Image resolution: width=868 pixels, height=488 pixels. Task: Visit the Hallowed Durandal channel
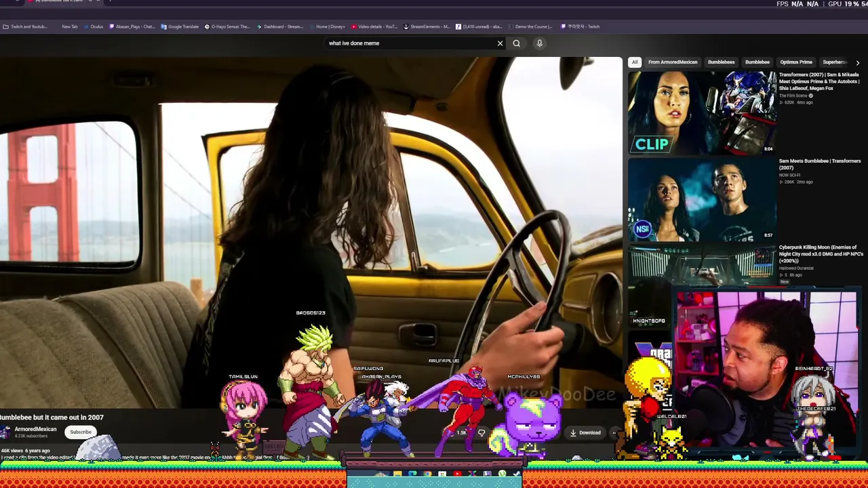796,268
